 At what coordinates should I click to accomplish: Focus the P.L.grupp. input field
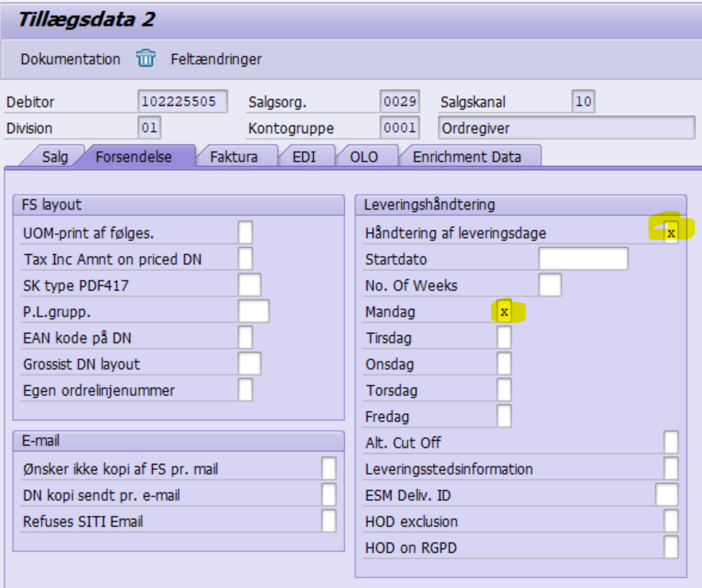point(254,311)
